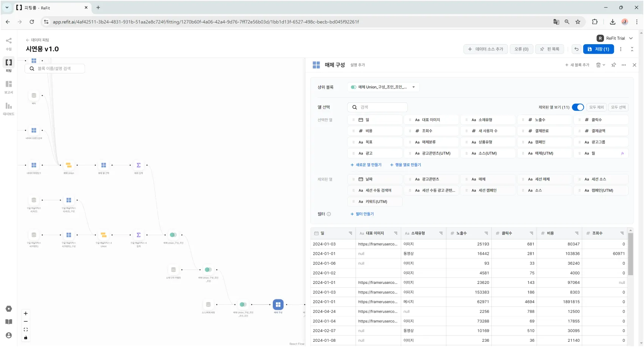Open the 대시보드 (dashboard) sidebar section
The height and width of the screenshot is (347, 644).
click(x=9, y=108)
